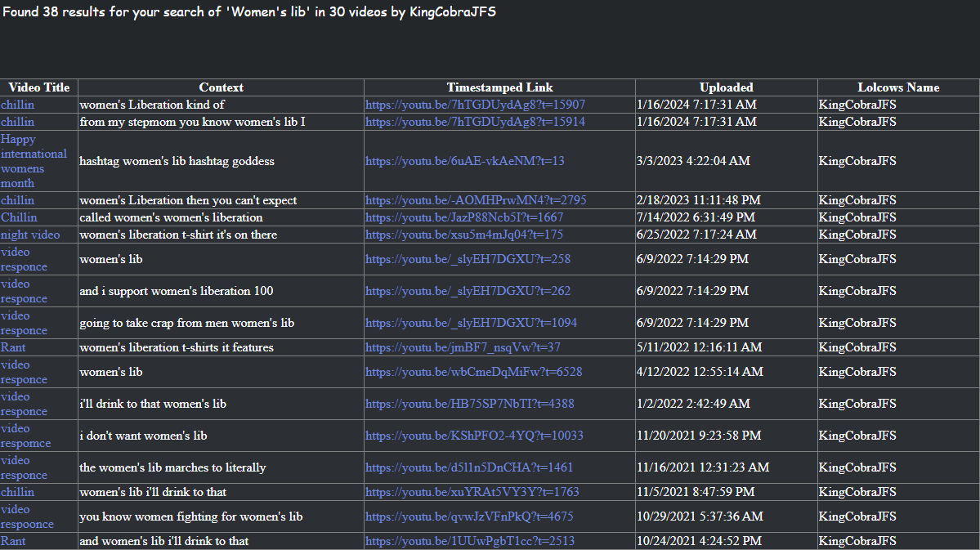
Task: Open misspelled 'video respoonce' title link
Action: (27, 516)
